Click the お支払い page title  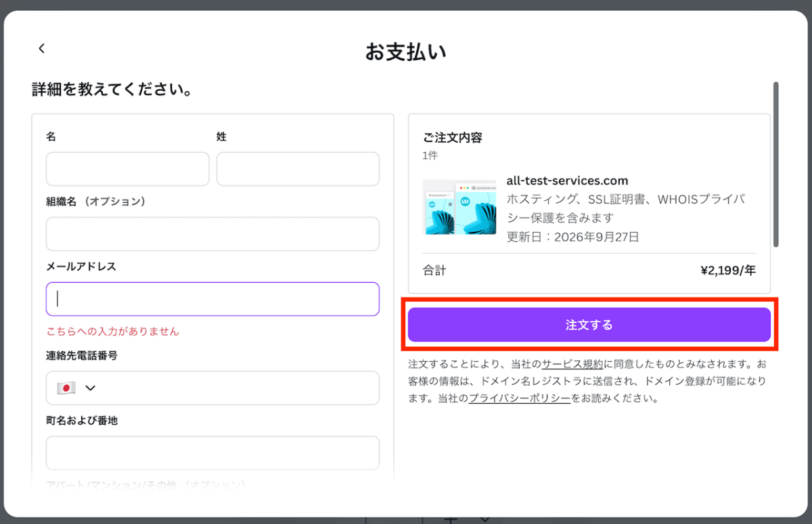click(x=406, y=51)
